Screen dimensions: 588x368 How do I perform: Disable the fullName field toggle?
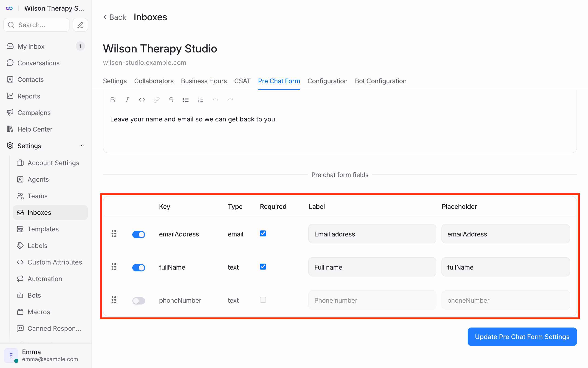(x=139, y=267)
